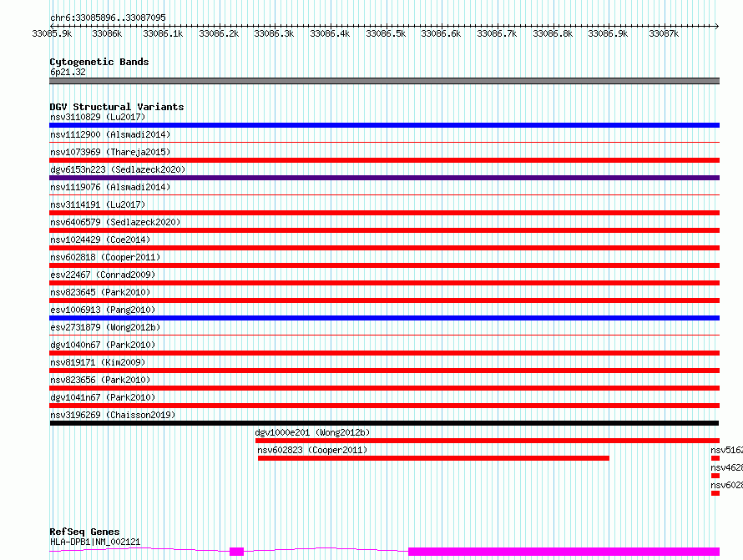This screenshot has height=560, width=743.
Task: Click the 33086k ruler position
Action: click(x=107, y=33)
